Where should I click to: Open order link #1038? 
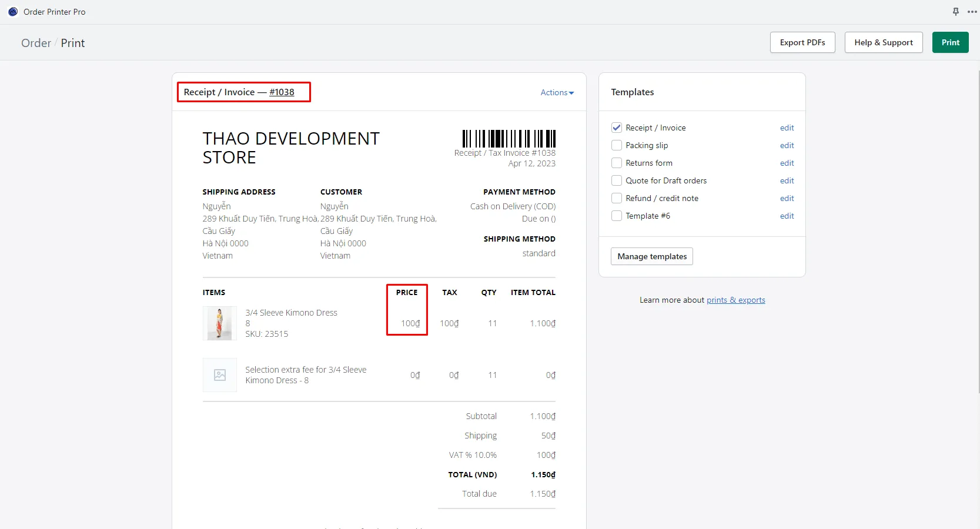[x=282, y=92]
